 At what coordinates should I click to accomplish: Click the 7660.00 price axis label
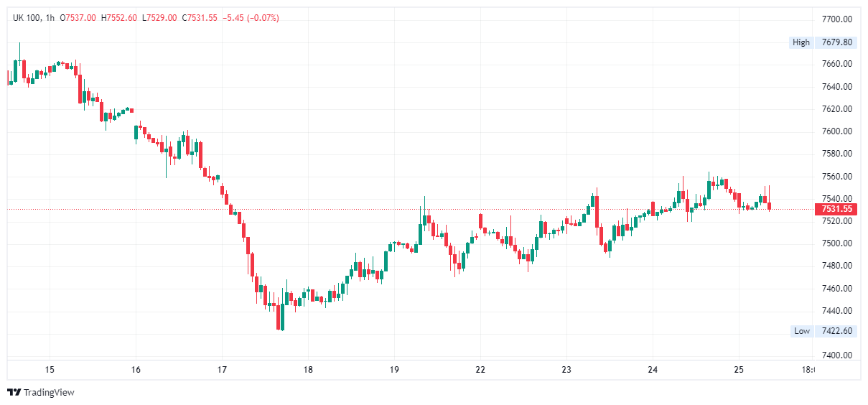837,64
